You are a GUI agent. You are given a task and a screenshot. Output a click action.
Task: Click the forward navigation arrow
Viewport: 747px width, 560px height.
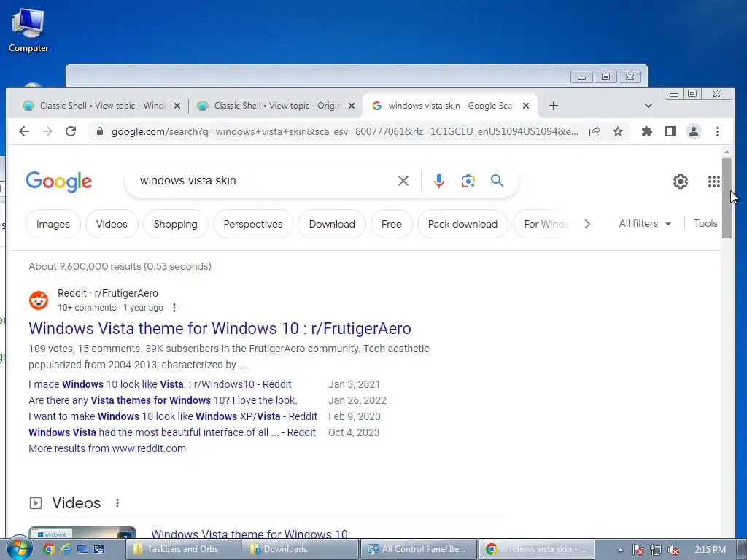click(x=47, y=131)
